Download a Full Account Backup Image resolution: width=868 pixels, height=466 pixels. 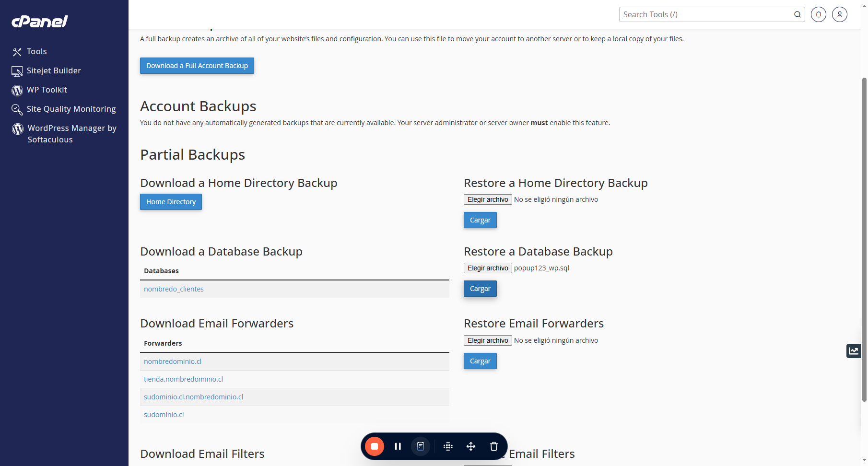click(197, 66)
